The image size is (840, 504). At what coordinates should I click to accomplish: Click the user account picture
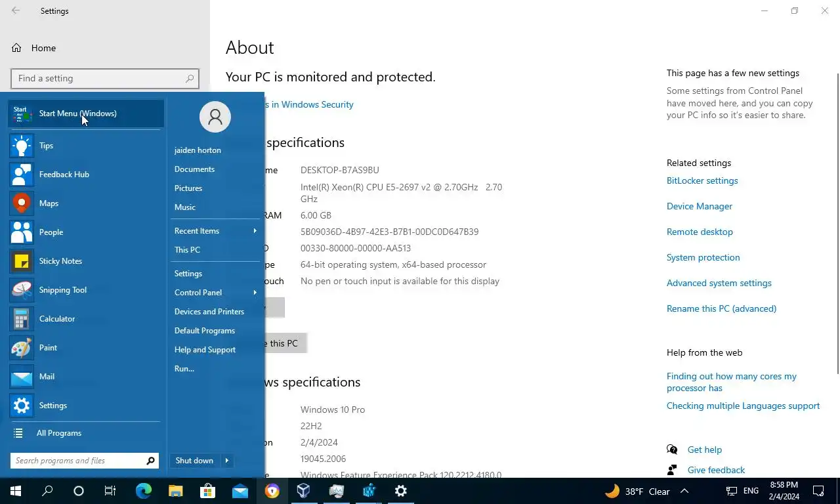215,117
